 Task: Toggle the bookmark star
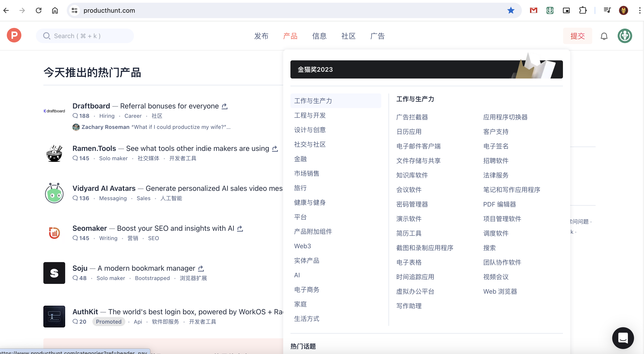tap(511, 10)
